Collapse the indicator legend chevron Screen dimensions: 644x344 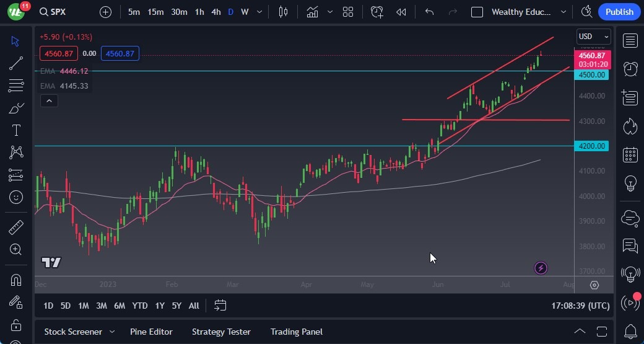[49, 100]
